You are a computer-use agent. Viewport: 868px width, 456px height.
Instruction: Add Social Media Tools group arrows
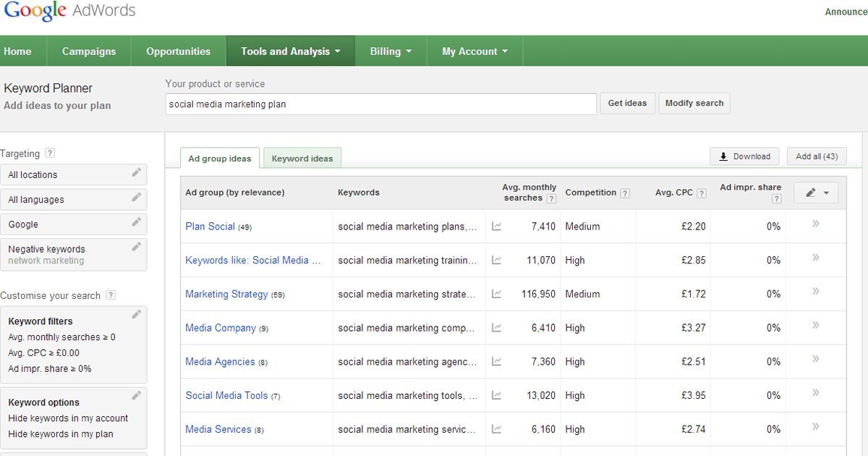815,392
